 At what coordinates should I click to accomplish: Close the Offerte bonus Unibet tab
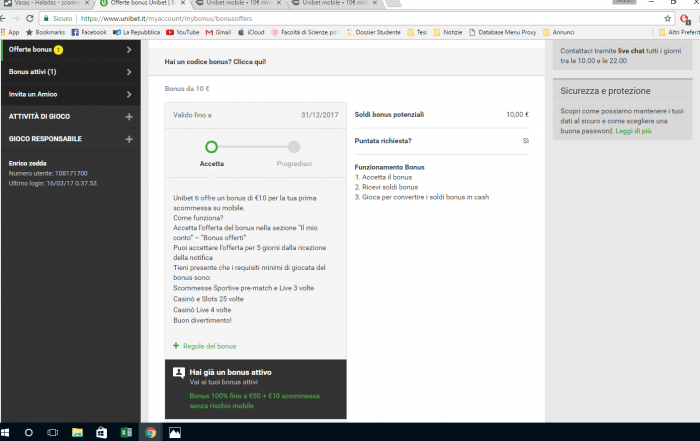[x=183, y=3]
